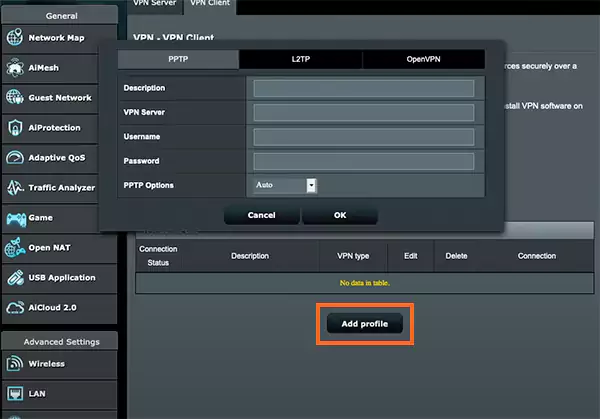
Task: Click the 'No data in table.' message
Action: pyautogui.click(x=365, y=283)
